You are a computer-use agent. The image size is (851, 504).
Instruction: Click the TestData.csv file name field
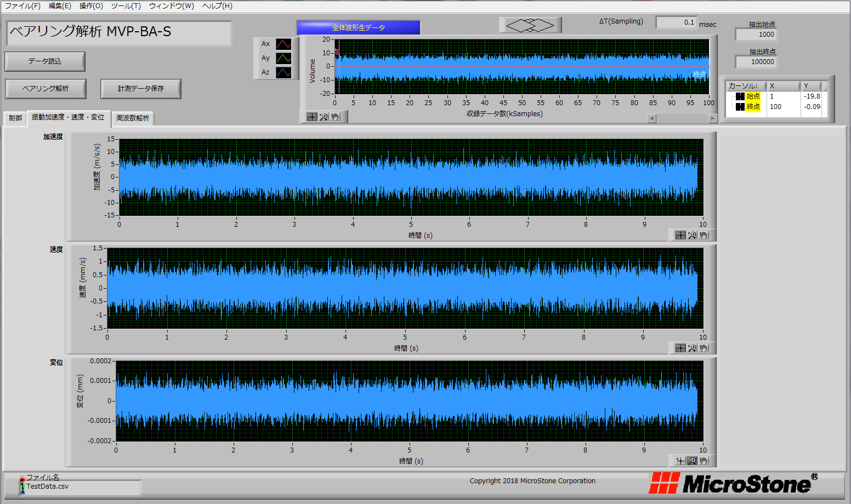click(82, 487)
